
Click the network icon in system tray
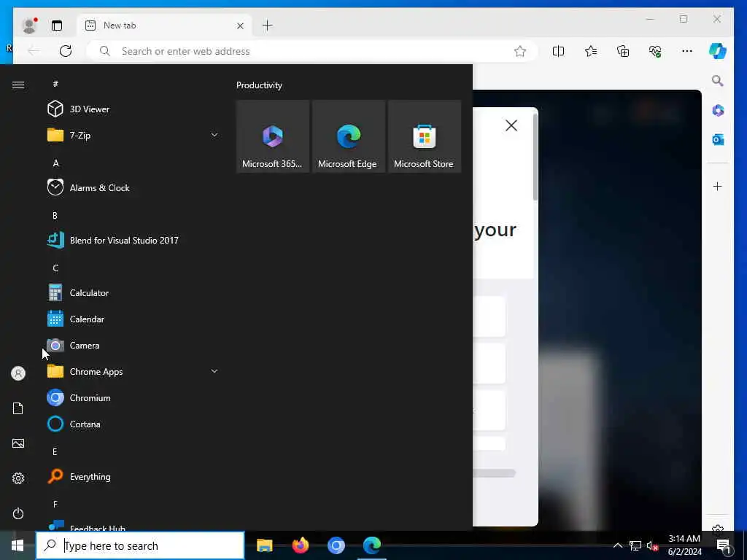point(635,545)
